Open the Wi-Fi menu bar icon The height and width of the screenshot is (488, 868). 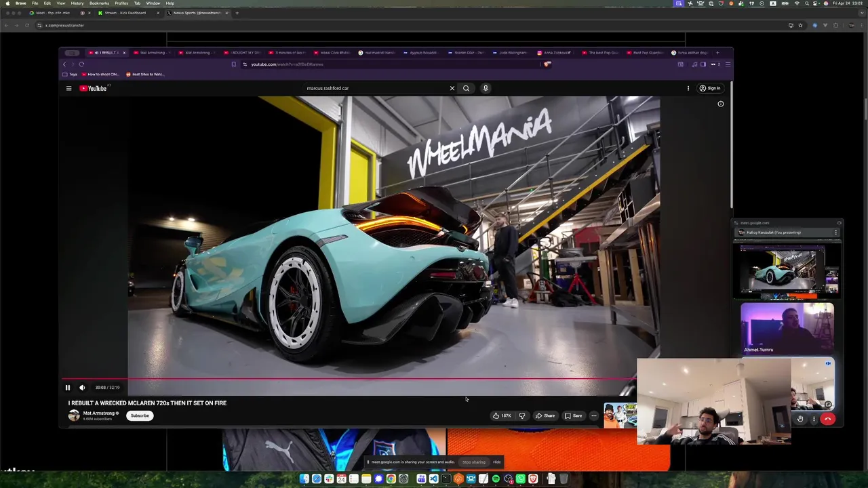click(796, 3)
